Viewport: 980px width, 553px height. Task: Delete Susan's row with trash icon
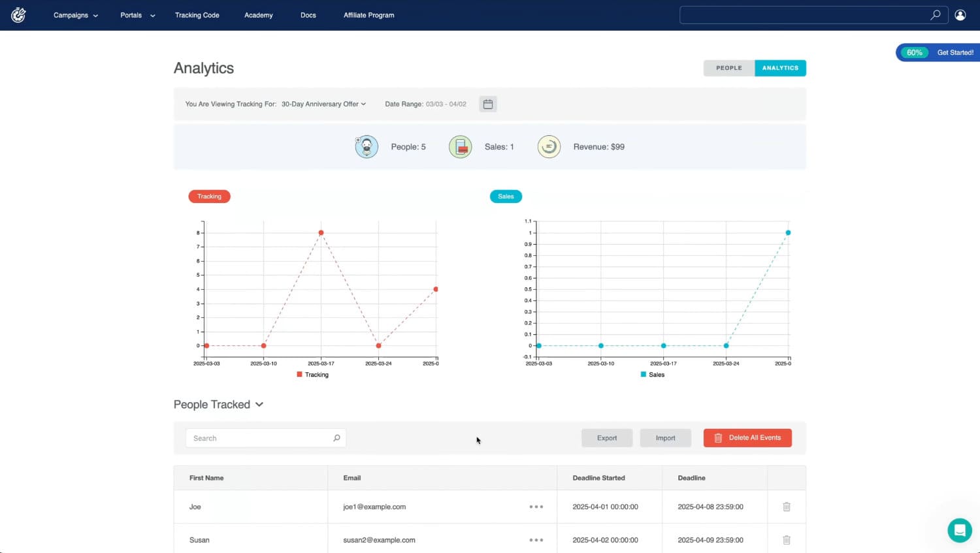click(787, 540)
